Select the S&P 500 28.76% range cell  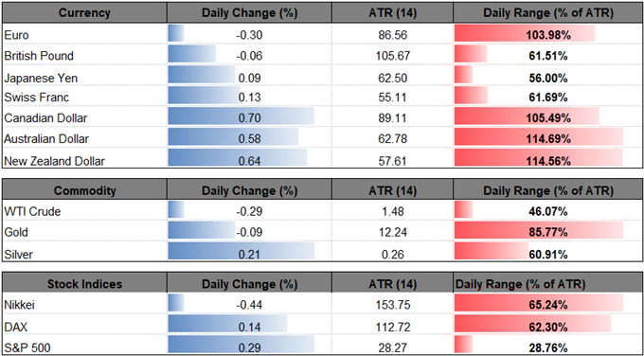548,346
